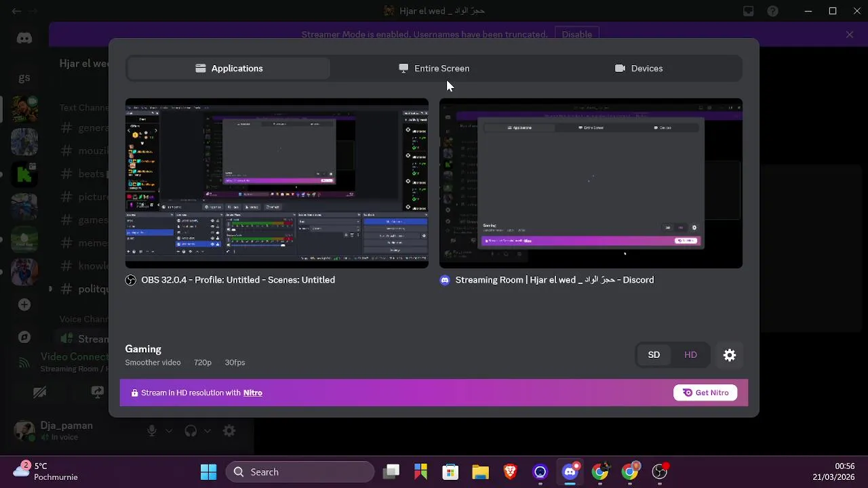Open the weather widget showing 5°C
This screenshot has width=868, height=488.
tap(46, 471)
